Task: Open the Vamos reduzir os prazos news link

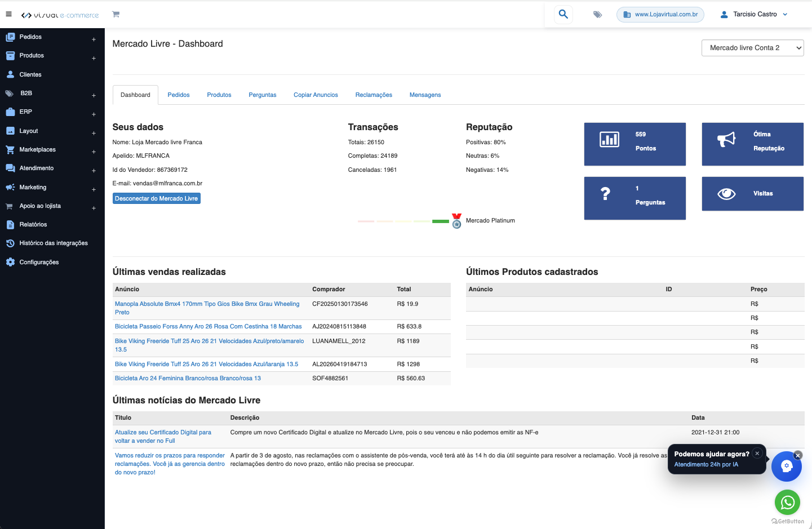Action: pos(170,464)
